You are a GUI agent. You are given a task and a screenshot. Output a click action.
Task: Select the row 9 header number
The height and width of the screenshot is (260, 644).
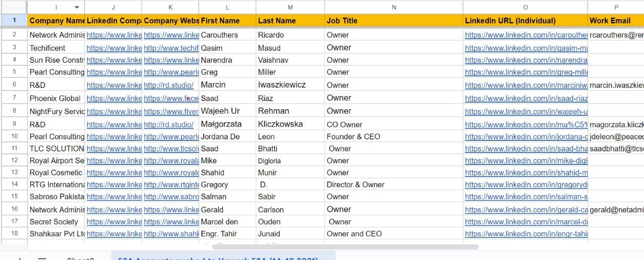click(14, 124)
